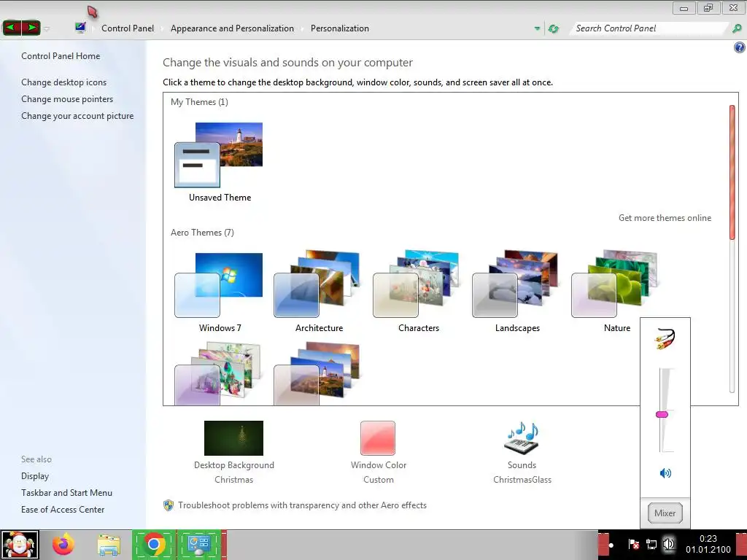Open Taskbar and Start Menu link

pyautogui.click(x=66, y=492)
